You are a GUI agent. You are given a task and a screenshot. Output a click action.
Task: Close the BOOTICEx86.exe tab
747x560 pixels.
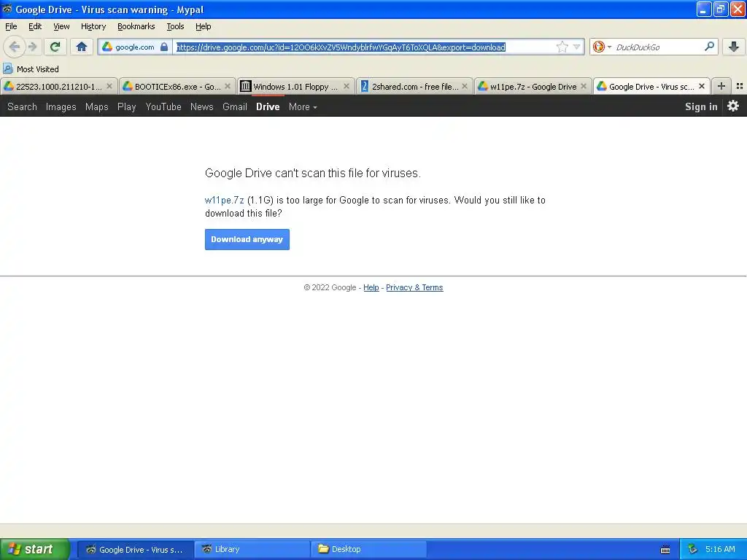(228, 86)
